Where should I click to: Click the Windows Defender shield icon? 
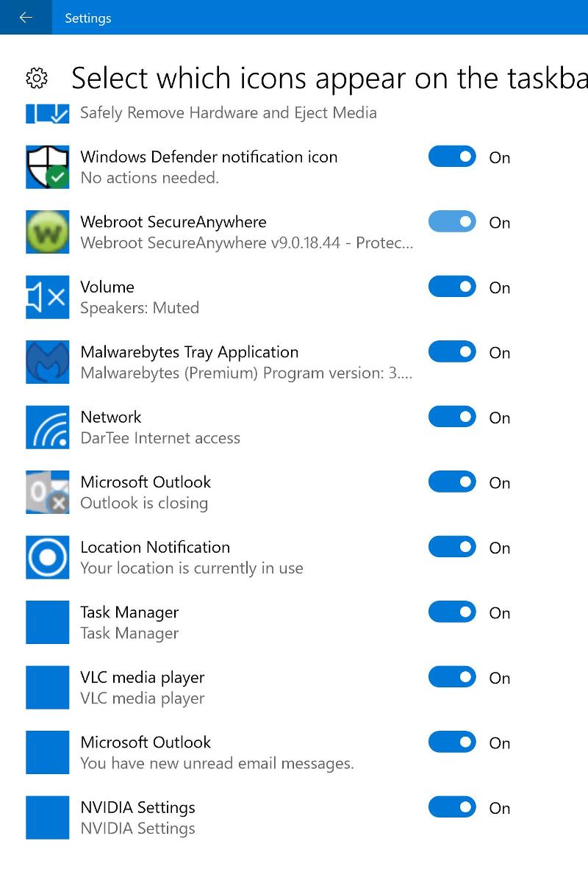[x=48, y=167]
